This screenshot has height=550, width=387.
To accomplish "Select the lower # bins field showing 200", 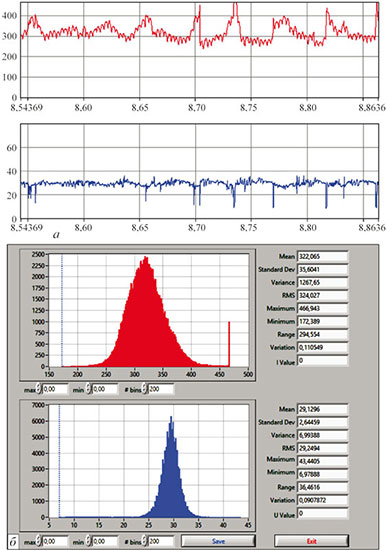I will (x=161, y=541).
